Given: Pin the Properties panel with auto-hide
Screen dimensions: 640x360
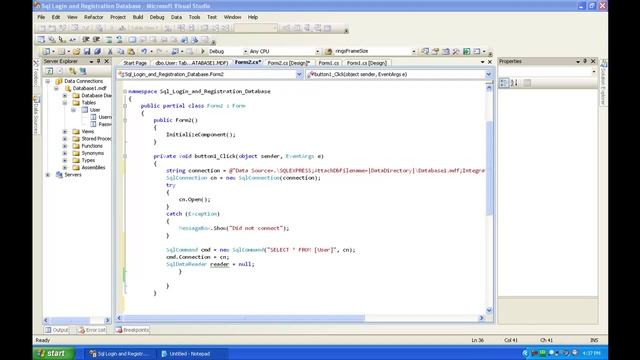Looking at the screenshot, I should point(585,61).
